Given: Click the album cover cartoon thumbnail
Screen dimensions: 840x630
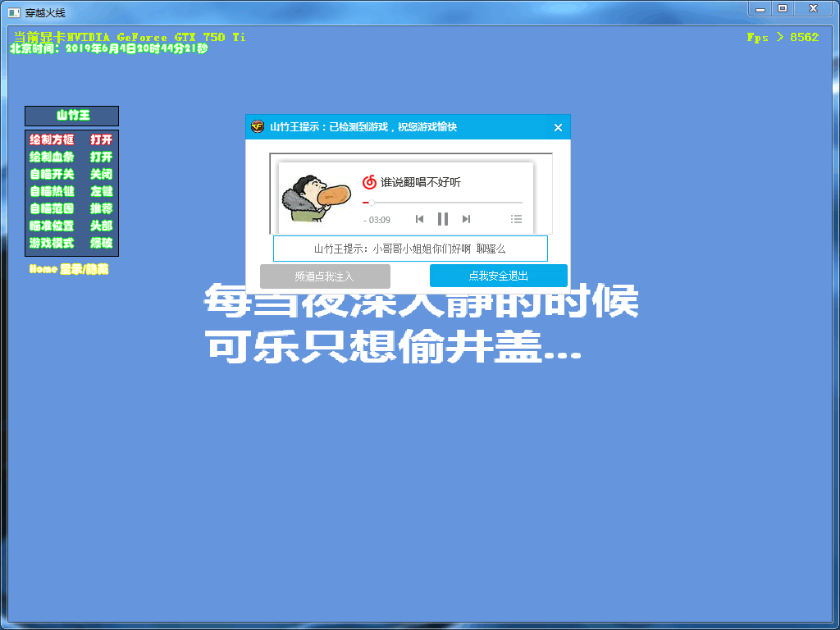Looking at the screenshot, I should pos(316,199).
